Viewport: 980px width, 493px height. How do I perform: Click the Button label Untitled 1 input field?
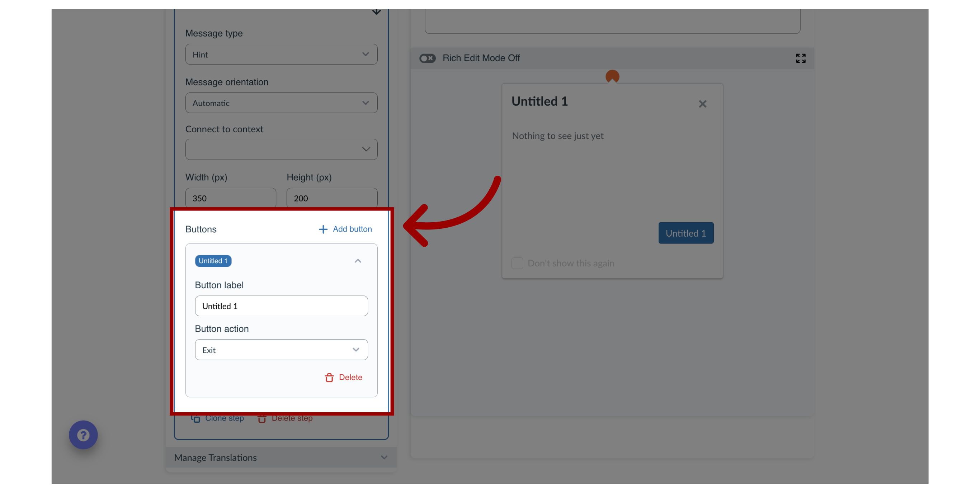click(x=282, y=306)
